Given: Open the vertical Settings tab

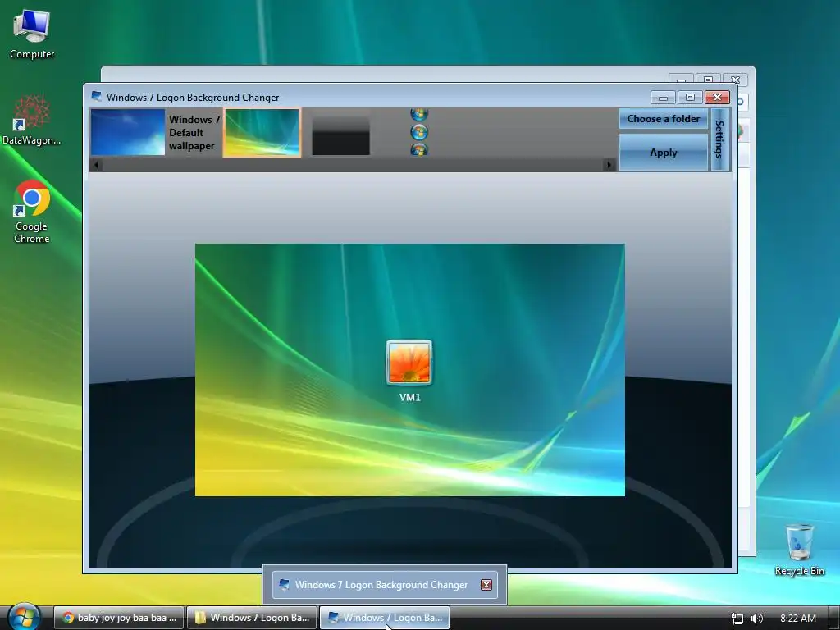Looking at the screenshot, I should pyautogui.click(x=719, y=139).
